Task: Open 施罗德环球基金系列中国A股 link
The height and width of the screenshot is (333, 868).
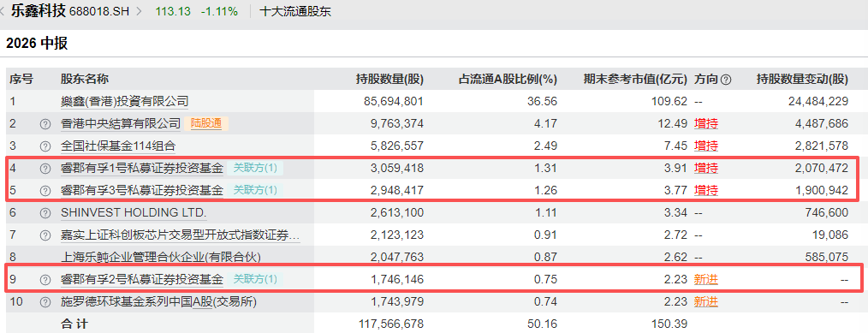Action: 159,302
